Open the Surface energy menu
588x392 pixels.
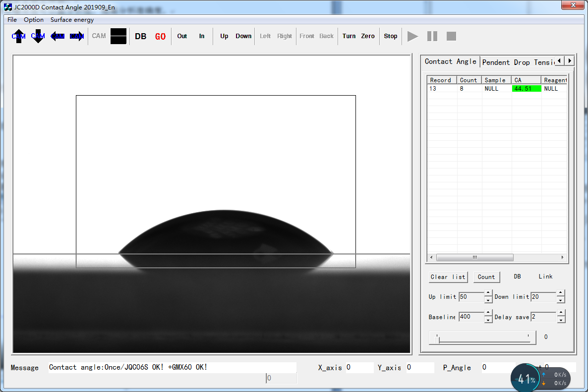[72, 20]
